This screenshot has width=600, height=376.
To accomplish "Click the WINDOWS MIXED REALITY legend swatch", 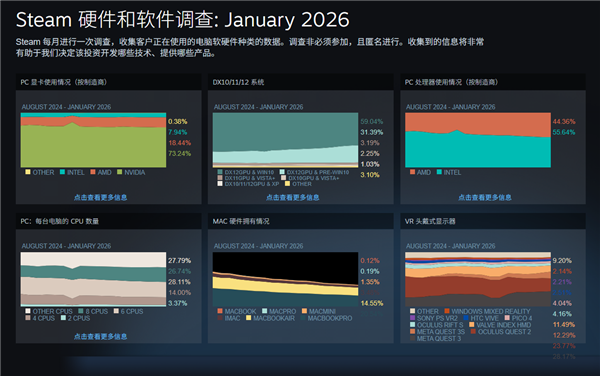I will (447, 311).
